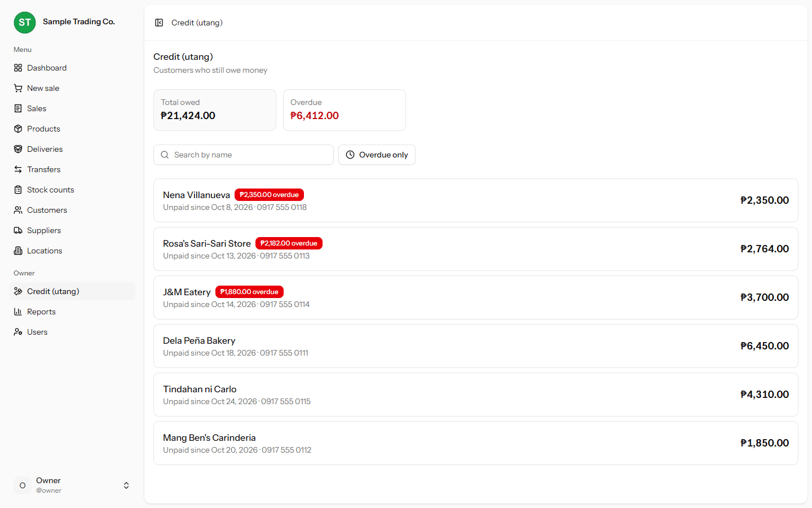Click the Products box icon
This screenshot has height=508, width=812.
click(x=18, y=129)
